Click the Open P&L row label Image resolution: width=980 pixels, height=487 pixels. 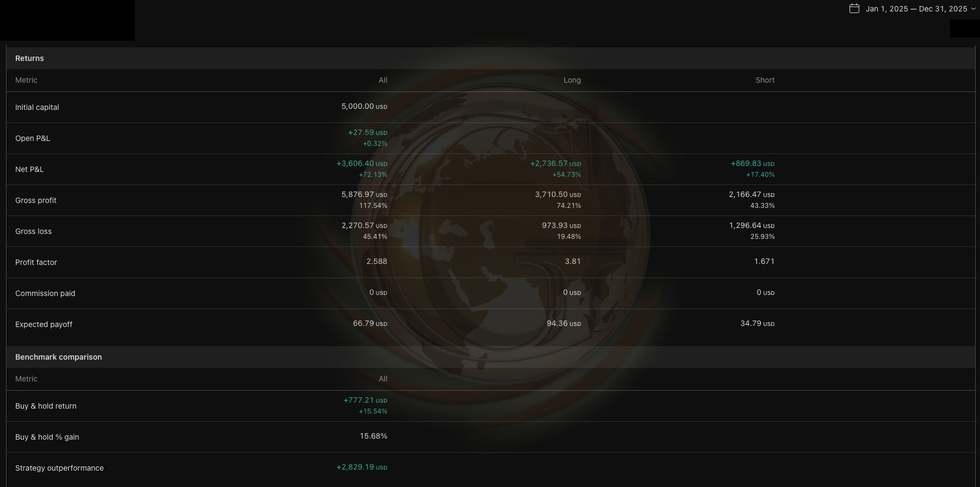(x=33, y=138)
